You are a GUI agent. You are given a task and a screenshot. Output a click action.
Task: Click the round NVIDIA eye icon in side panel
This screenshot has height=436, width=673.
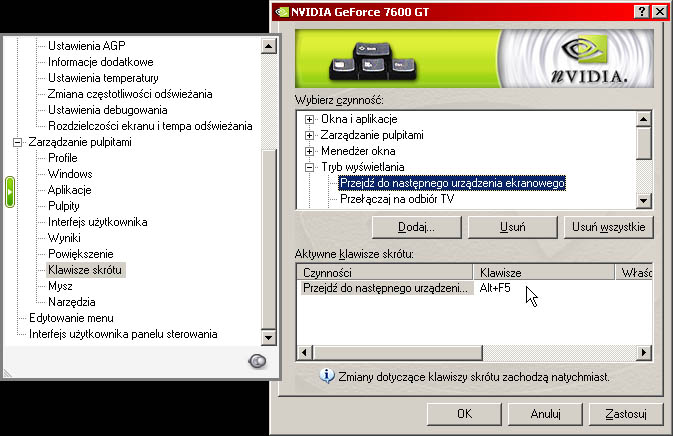tap(257, 361)
